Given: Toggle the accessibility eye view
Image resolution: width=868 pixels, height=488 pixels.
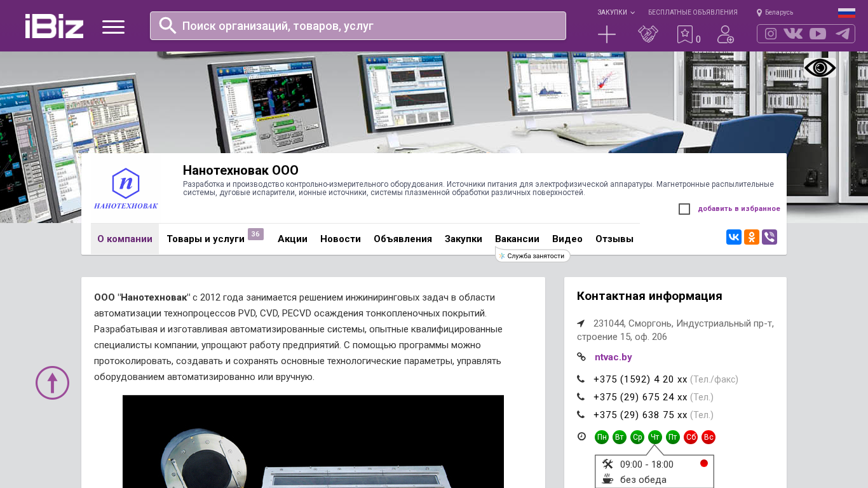Looking at the screenshot, I should (820, 68).
